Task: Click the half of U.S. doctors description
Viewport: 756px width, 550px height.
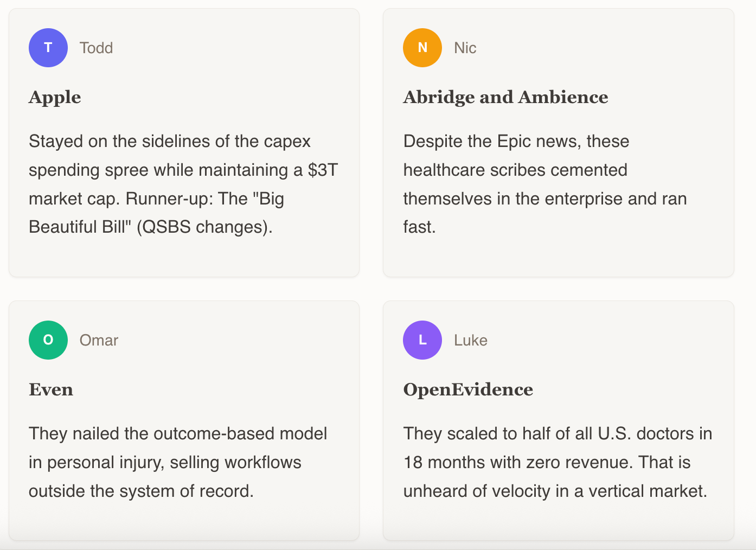Action: (558, 462)
